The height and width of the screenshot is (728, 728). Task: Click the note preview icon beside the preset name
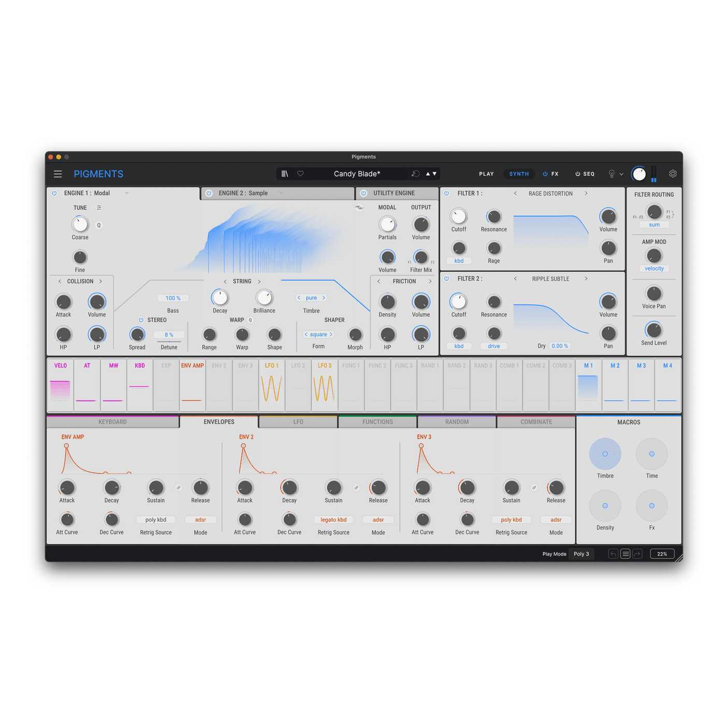tap(415, 173)
